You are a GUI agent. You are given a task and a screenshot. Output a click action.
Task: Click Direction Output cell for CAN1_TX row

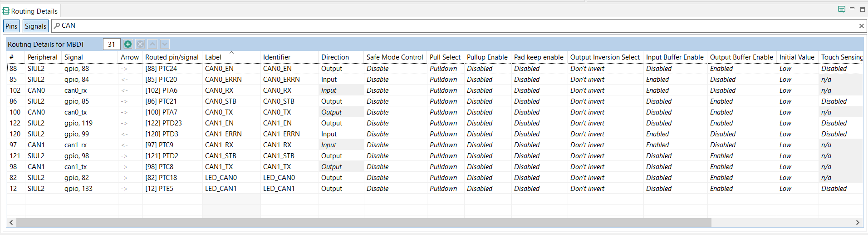(341, 167)
